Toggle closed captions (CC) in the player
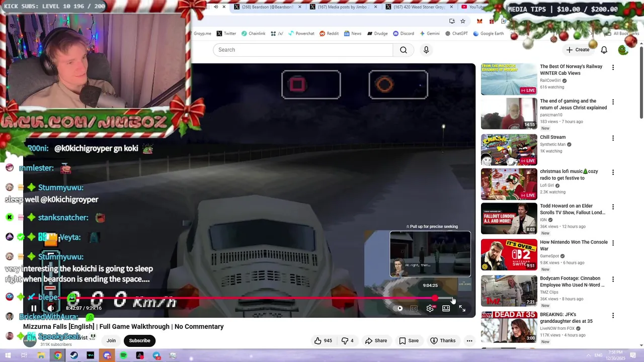 [x=414, y=308]
